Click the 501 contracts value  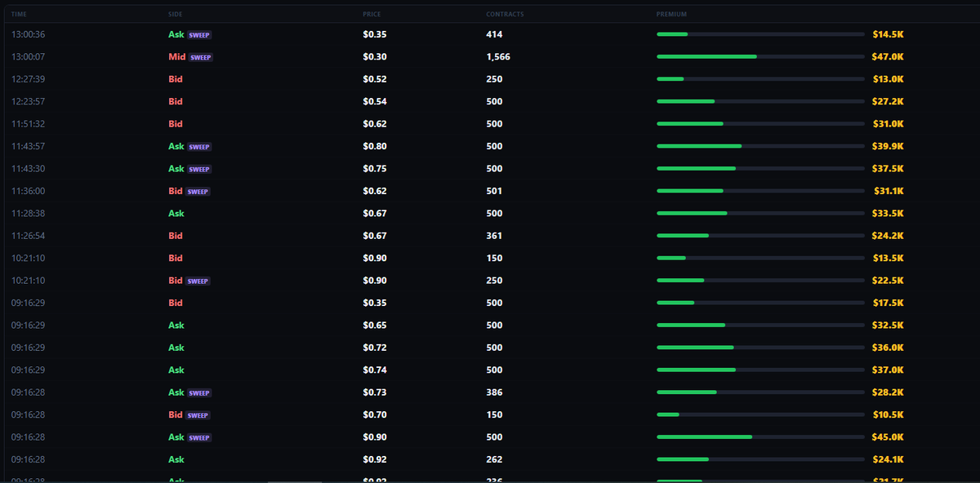pos(494,191)
